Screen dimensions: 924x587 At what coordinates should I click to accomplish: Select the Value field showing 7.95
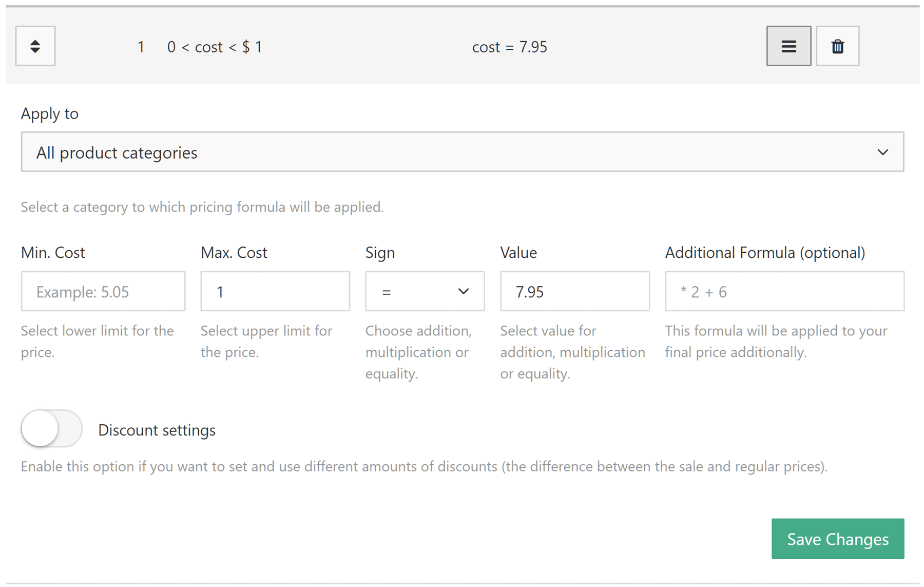574,292
